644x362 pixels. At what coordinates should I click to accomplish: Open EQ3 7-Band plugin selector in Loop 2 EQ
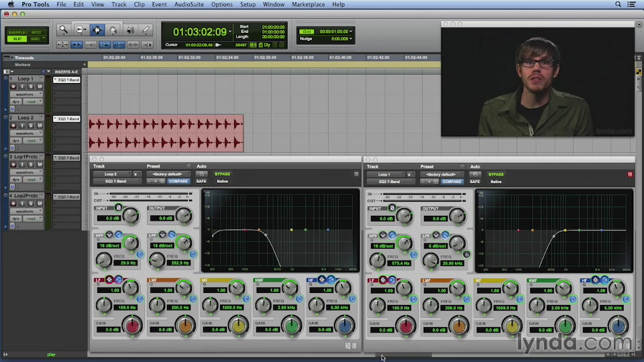click(x=116, y=181)
